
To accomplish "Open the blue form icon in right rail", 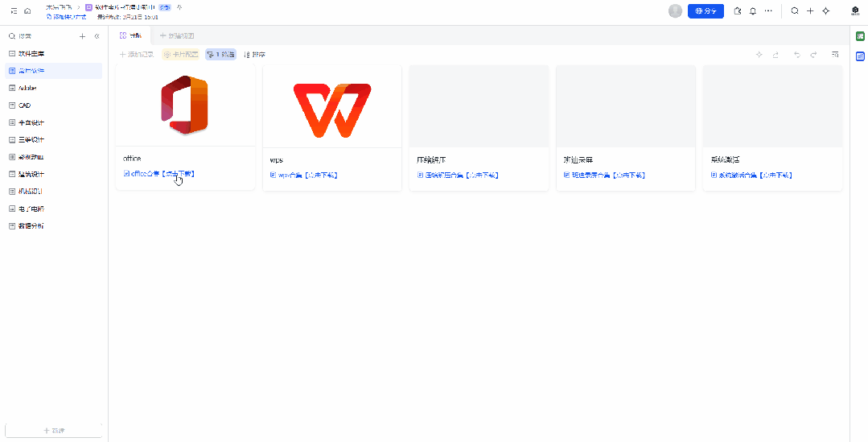I will (x=860, y=56).
